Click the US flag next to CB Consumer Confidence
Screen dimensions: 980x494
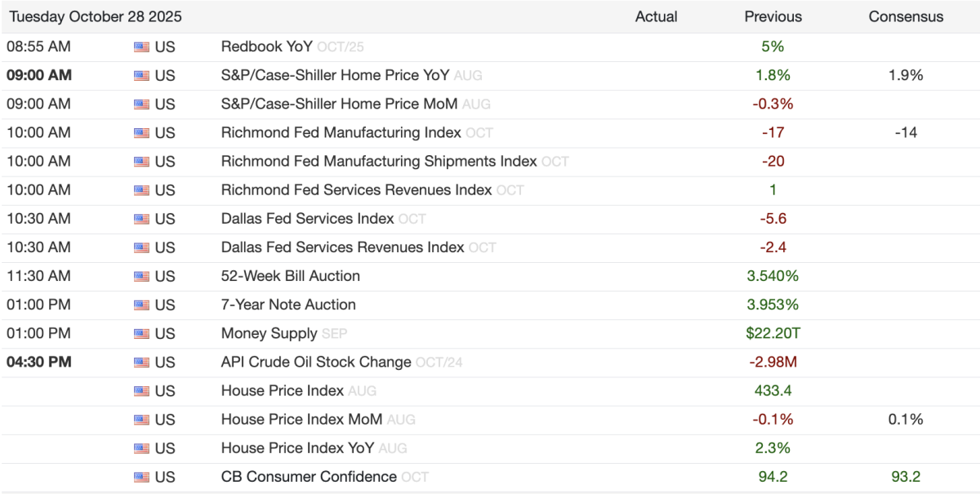pos(141,477)
